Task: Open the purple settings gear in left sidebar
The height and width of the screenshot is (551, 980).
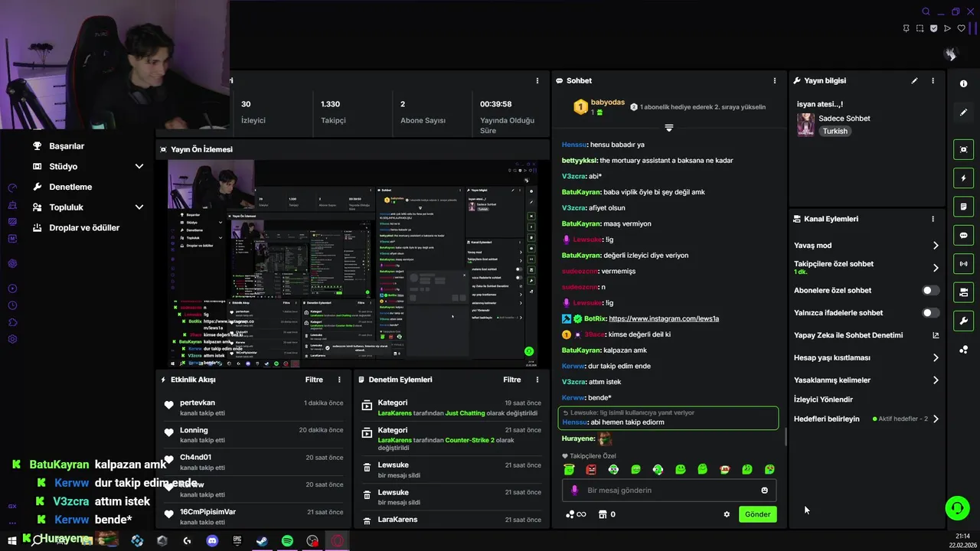Action: (12, 339)
